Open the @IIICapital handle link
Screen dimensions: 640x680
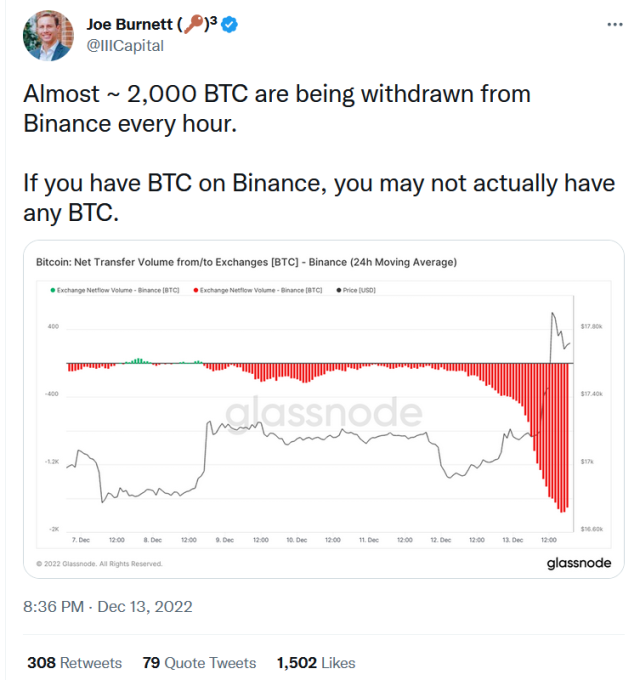(x=125, y=46)
